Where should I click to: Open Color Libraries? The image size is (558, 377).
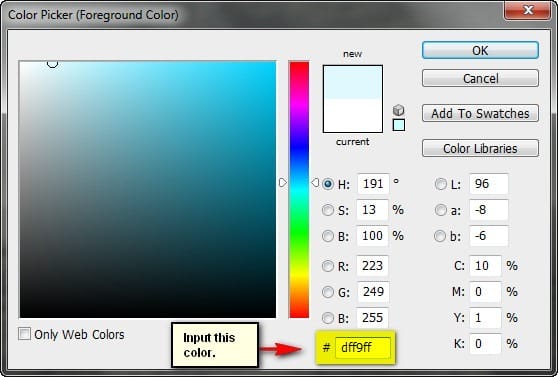click(480, 148)
